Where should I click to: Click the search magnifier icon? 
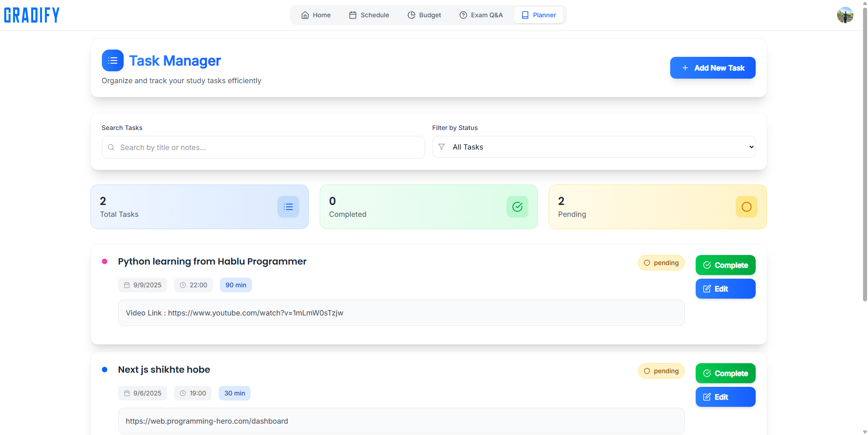tap(111, 147)
